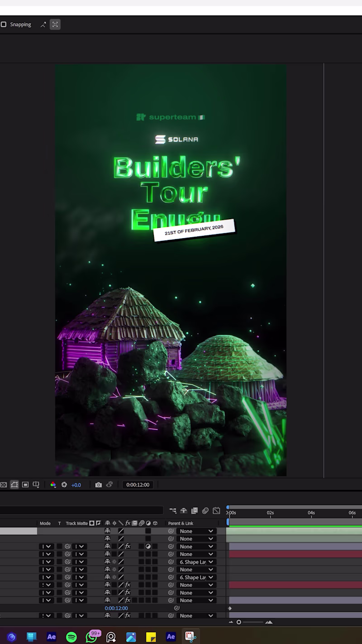Open track matte dropdown of third layer row

79,547
